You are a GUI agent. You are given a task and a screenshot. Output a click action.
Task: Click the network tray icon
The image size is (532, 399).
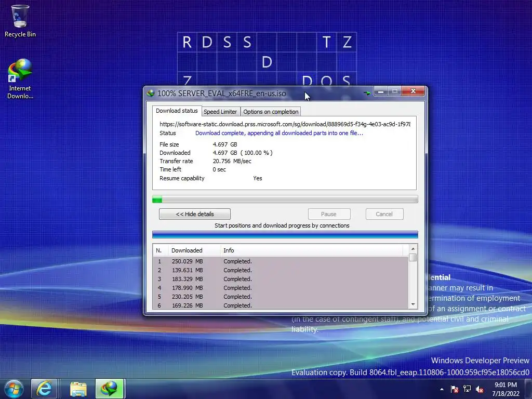(x=467, y=389)
